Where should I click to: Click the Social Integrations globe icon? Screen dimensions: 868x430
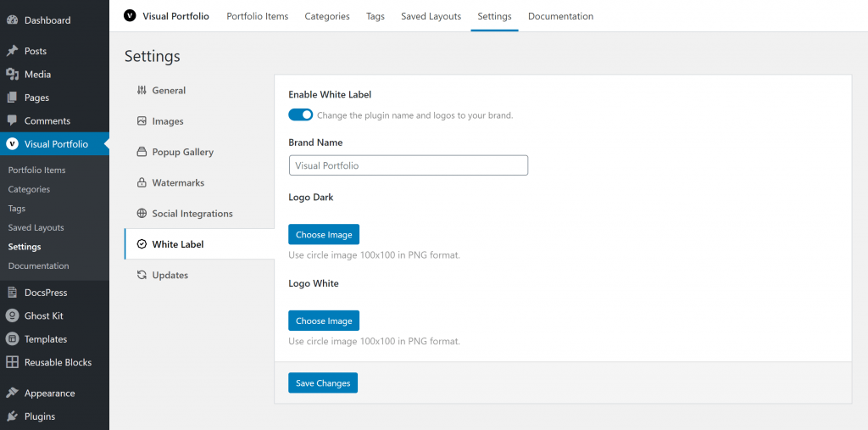pyautogui.click(x=142, y=214)
